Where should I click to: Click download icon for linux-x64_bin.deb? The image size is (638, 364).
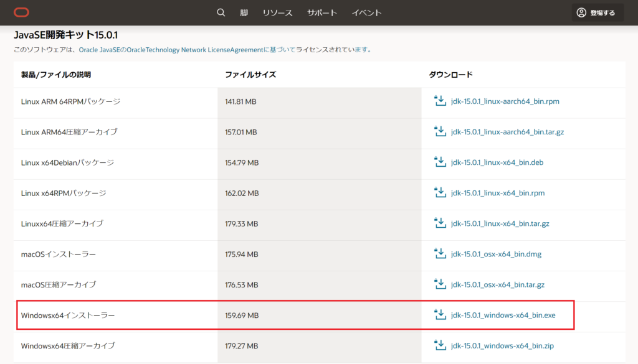pos(440,162)
